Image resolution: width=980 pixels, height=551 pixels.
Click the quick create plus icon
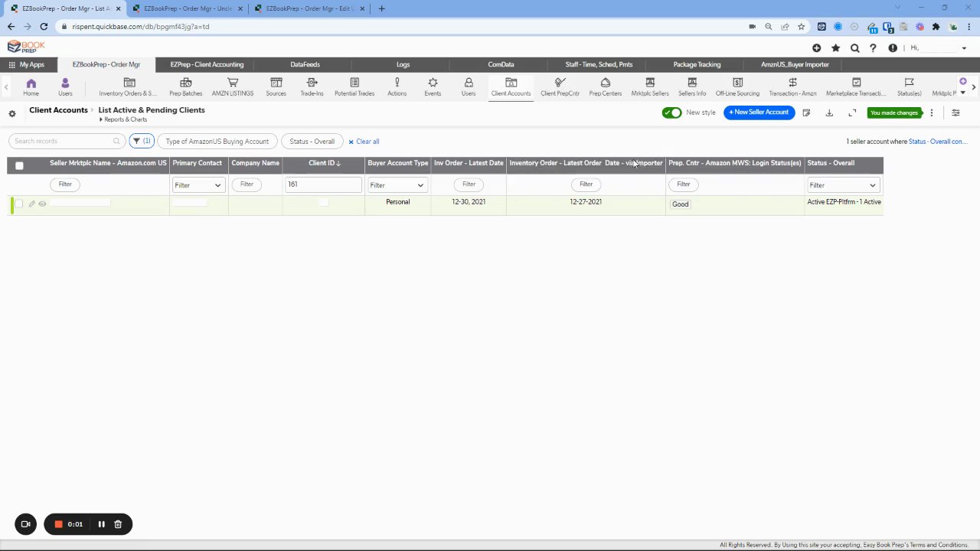point(816,47)
